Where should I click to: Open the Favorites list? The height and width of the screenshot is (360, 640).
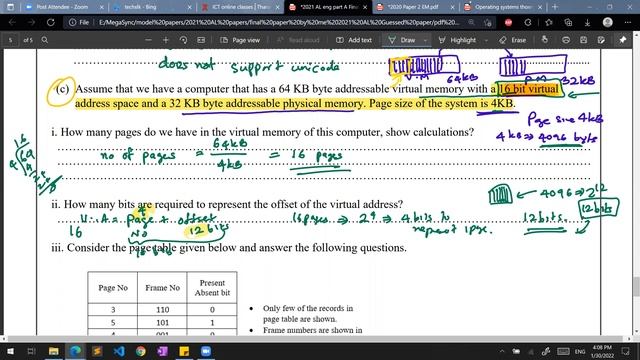click(549, 23)
